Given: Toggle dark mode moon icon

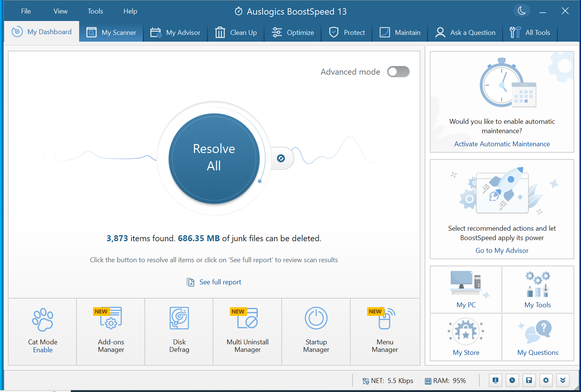Looking at the screenshot, I should [x=522, y=11].
